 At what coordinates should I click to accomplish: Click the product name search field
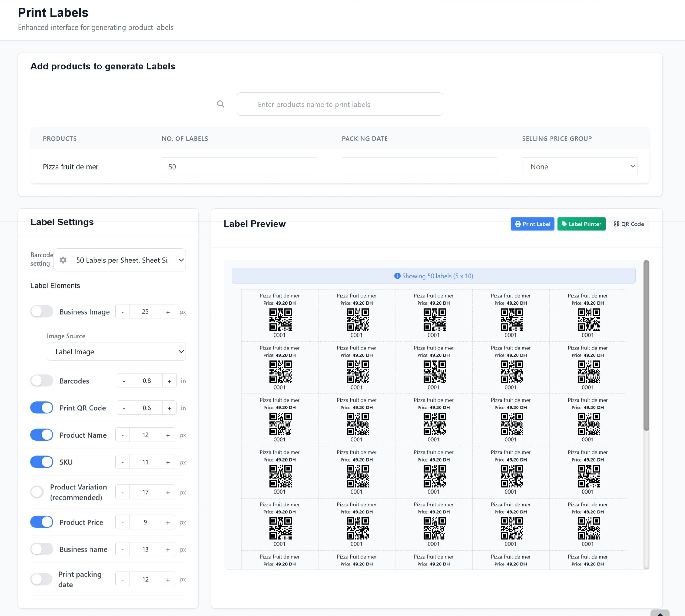point(340,104)
